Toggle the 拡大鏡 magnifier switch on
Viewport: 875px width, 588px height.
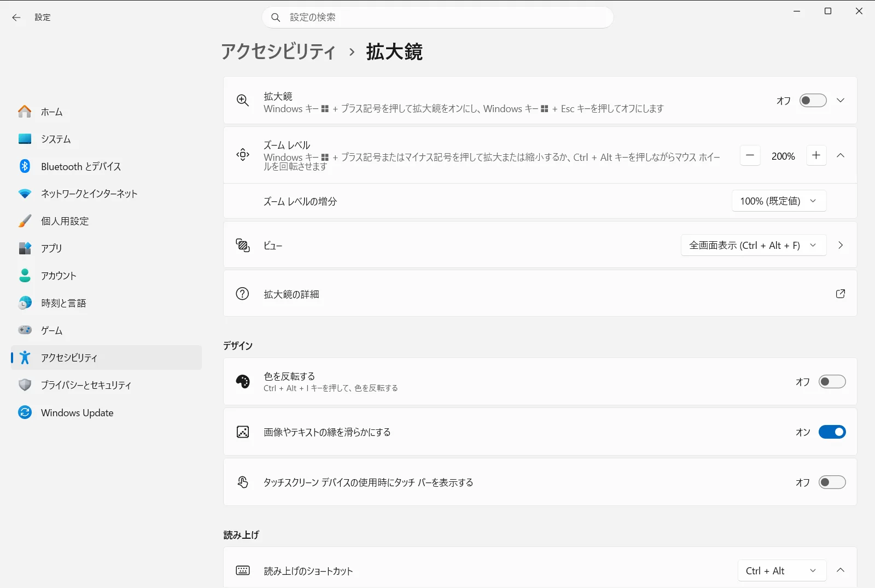coord(813,101)
